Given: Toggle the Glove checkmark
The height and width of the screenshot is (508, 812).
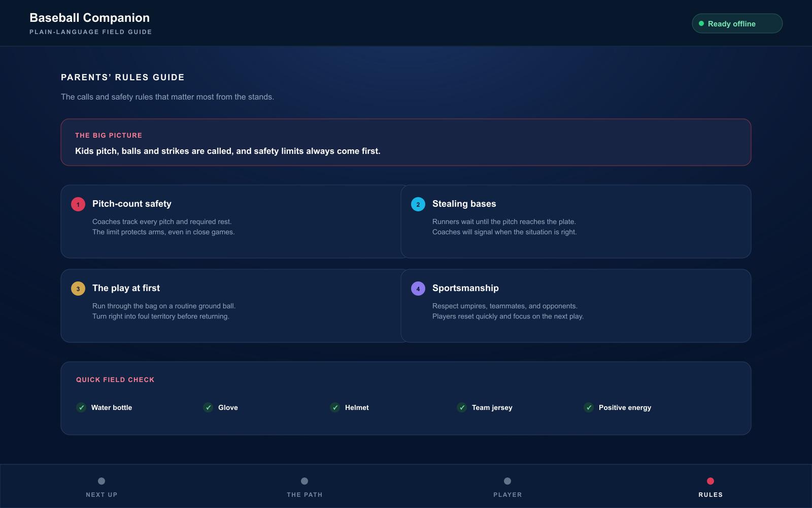Looking at the screenshot, I should (208, 407).
